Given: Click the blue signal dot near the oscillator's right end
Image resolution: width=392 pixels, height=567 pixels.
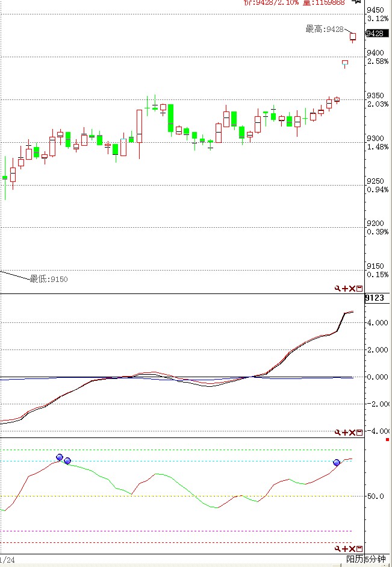Looking at the screenshot, I should (x=337, y=463).
